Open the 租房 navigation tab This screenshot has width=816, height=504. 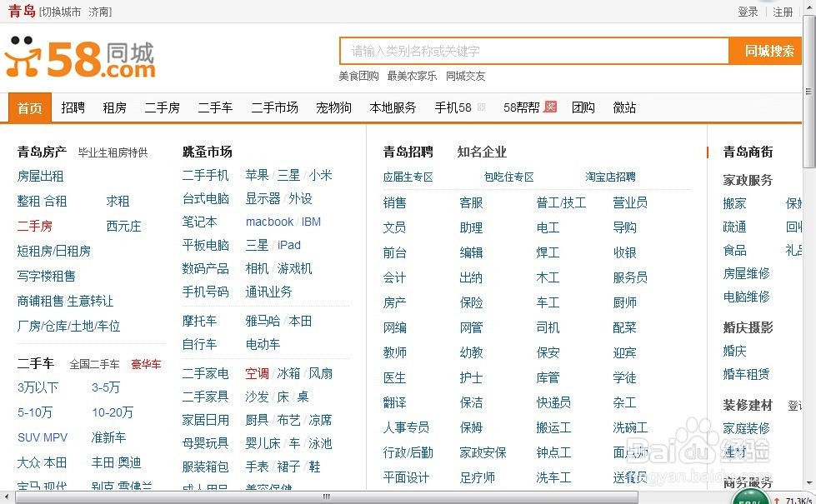pyautogui.click(x=114, y=107)
